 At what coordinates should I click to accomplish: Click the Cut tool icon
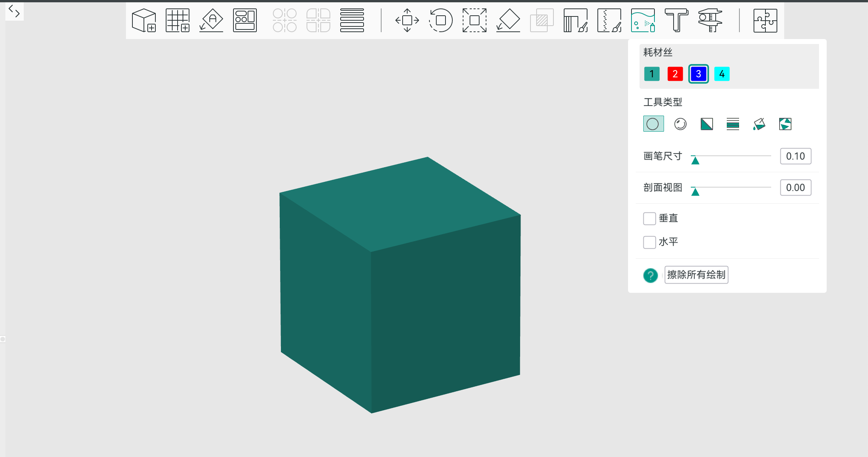[x=542, y=20]
